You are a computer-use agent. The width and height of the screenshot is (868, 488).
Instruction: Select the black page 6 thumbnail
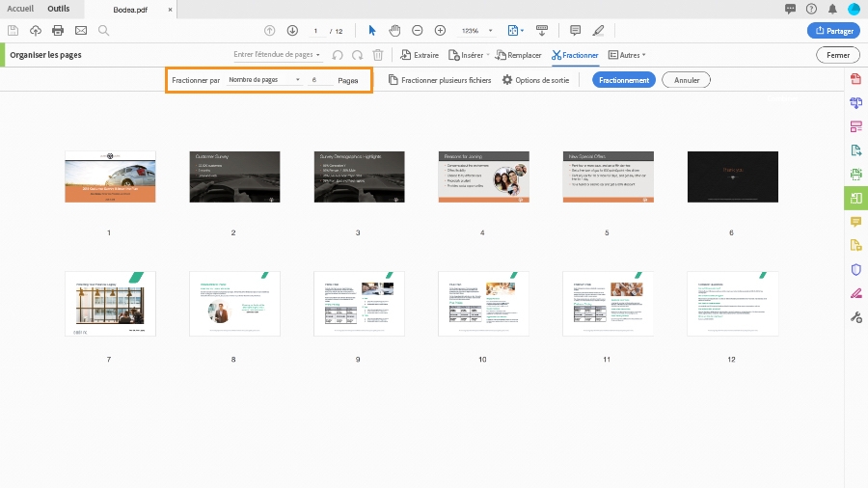click(733, 176)
